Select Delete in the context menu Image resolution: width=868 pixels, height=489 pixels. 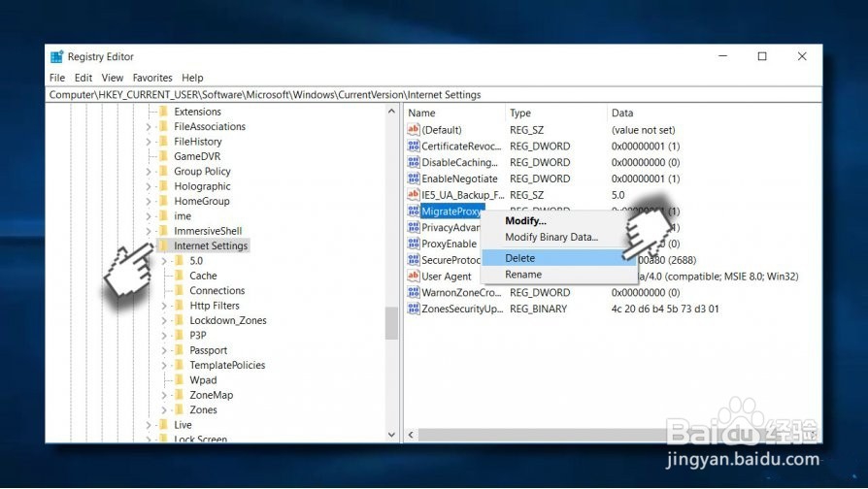click(559, 258)
